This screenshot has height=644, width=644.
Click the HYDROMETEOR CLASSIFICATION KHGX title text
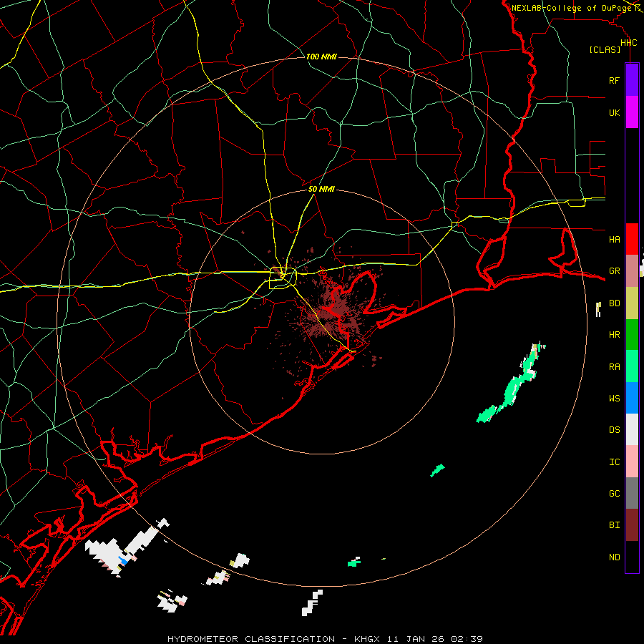[x=325, y=639]
